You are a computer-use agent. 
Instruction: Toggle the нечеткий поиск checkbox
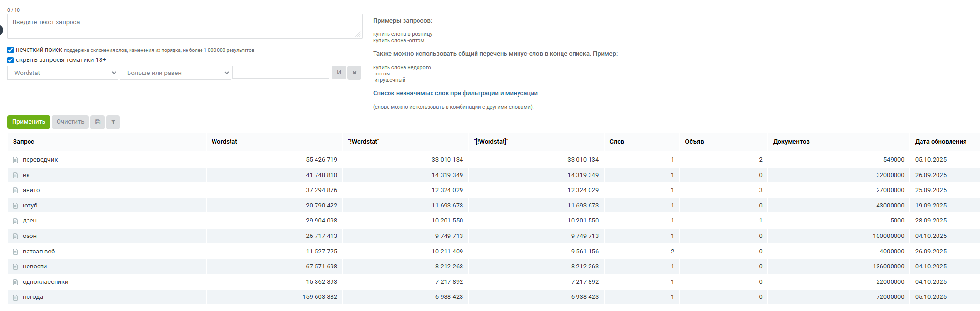[x=11, y=50]
